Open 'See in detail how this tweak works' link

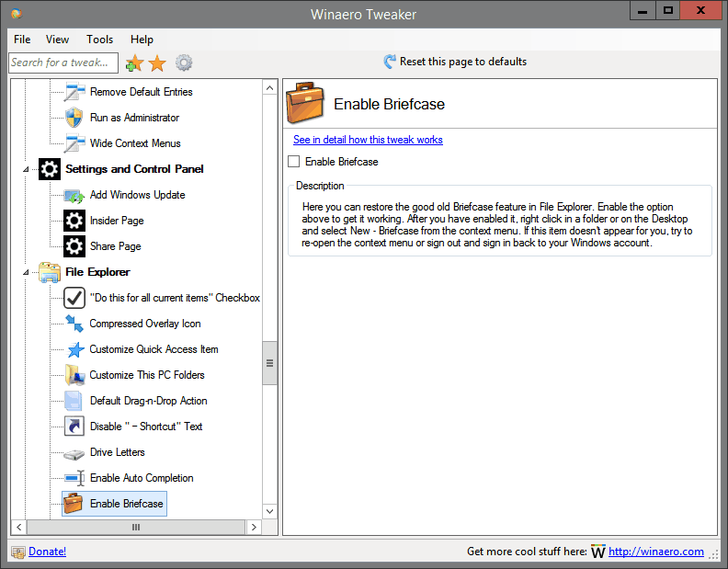click(368, 140)
